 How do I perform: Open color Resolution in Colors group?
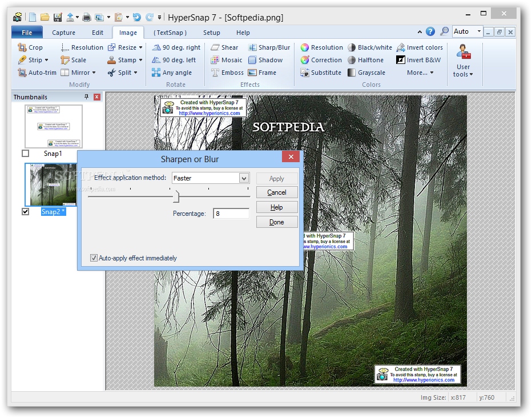321,47
